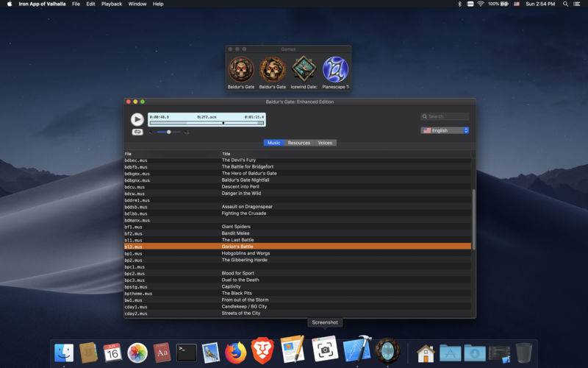The height and width of the screenshot is (368, 588).
Task: Open Finder from the Dock
Action: [x=64, y=353]
